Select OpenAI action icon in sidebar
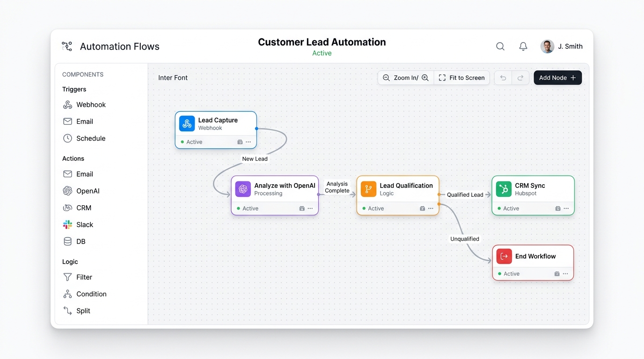The image size is (644, 359). coord(67,191)
